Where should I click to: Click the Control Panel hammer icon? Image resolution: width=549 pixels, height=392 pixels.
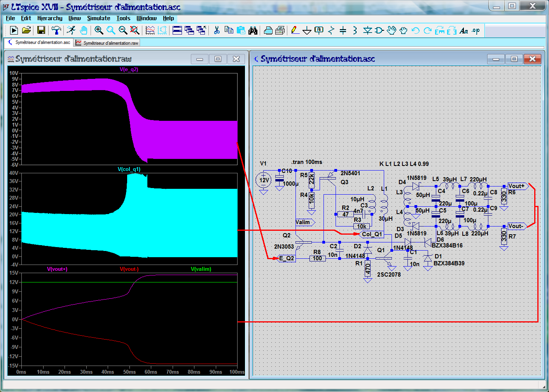click(x=56, y=30)
